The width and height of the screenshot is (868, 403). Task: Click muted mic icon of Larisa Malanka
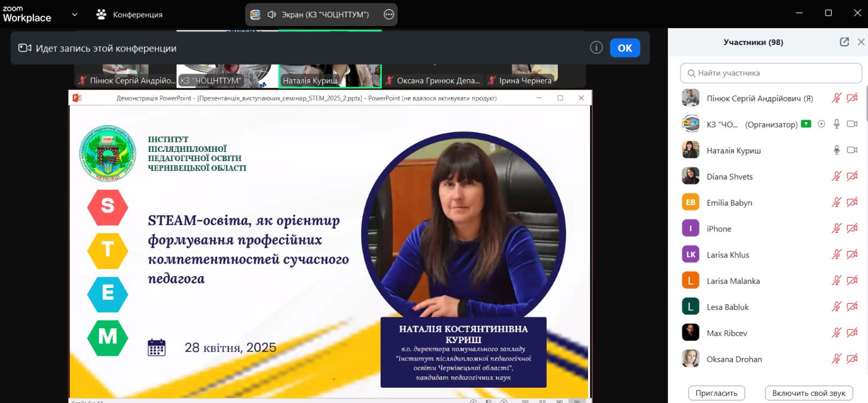pyautogui.click(x=837, y=280)
